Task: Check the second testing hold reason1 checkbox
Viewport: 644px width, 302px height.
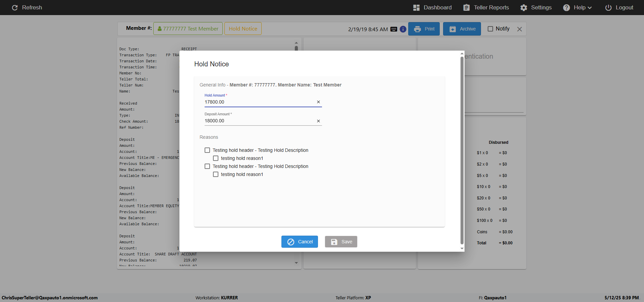Action: [216, 174]
